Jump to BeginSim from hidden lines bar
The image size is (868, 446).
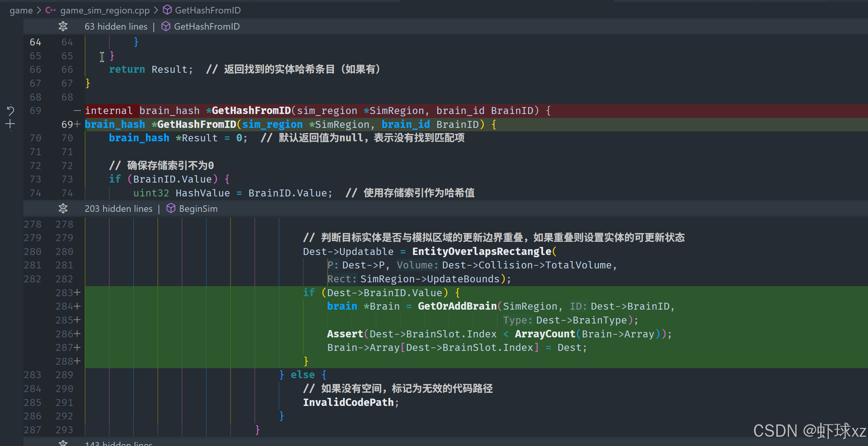(x=198, y=209)
